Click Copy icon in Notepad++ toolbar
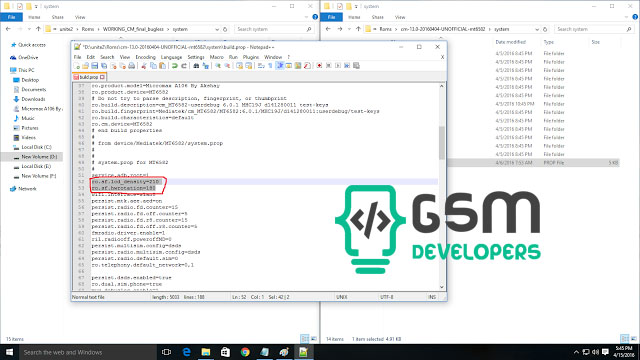Screen dimensions: 640x360 pos(153,66)
